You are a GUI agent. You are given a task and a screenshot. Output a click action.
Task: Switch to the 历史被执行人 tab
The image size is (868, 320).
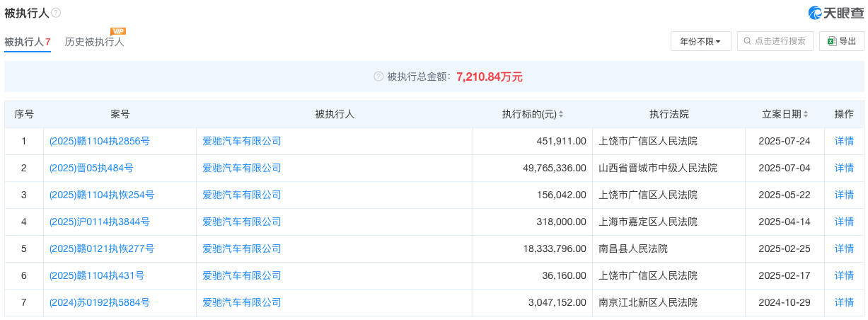[94, 42]
